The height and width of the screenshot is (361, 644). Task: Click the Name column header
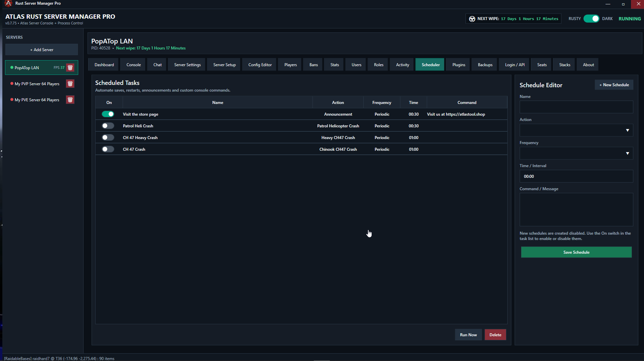218,102
